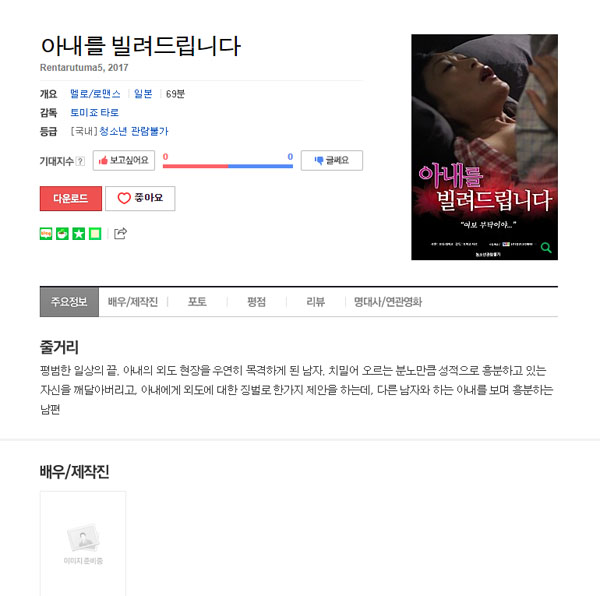The width and height of the screenshot is (600, 596).
Task: Click the red 다운로드 button
Action: click(x=71, y=198)
